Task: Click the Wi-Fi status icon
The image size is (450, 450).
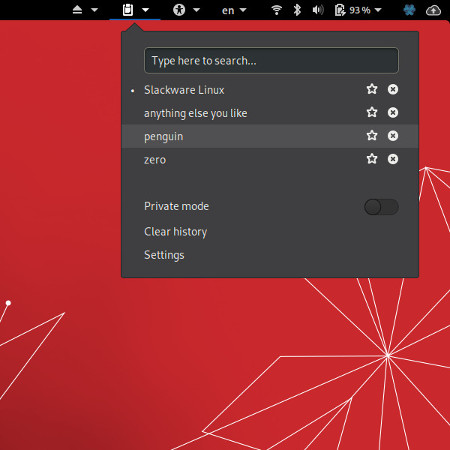Action: [x=276, y=10]
